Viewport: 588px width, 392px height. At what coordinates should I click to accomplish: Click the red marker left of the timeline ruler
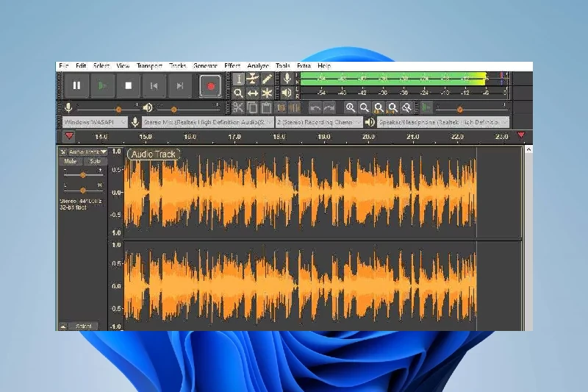click(x=69, y=136)
